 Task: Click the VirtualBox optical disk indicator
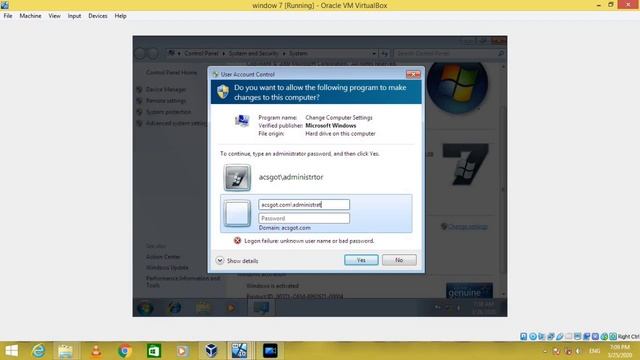point(533,336)
